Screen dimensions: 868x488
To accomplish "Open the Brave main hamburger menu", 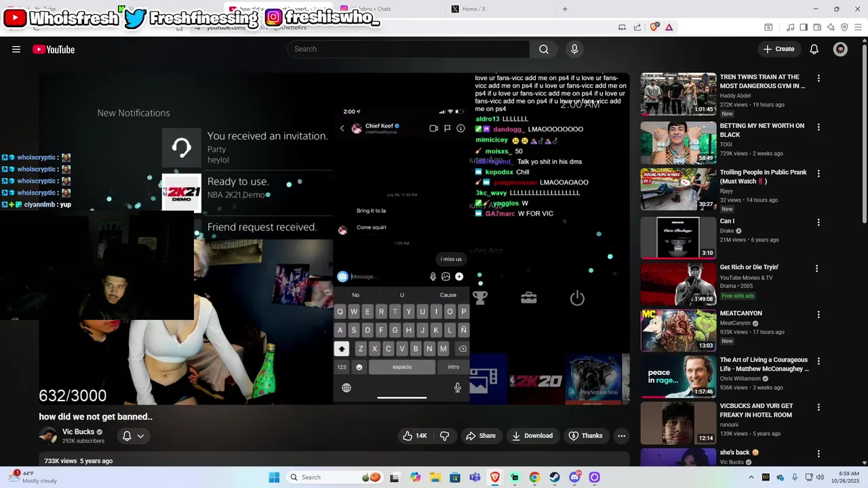I will point(858,27).
